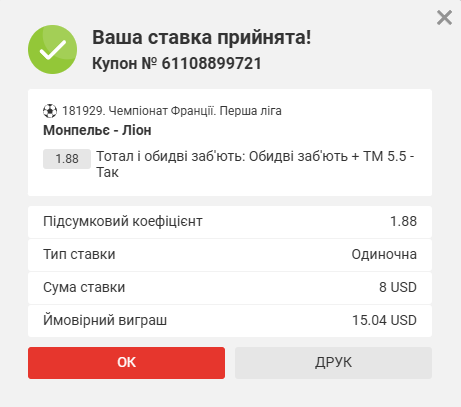
Task: Click the Підсумковий коефіцієнт row
Action: (230, 222)
